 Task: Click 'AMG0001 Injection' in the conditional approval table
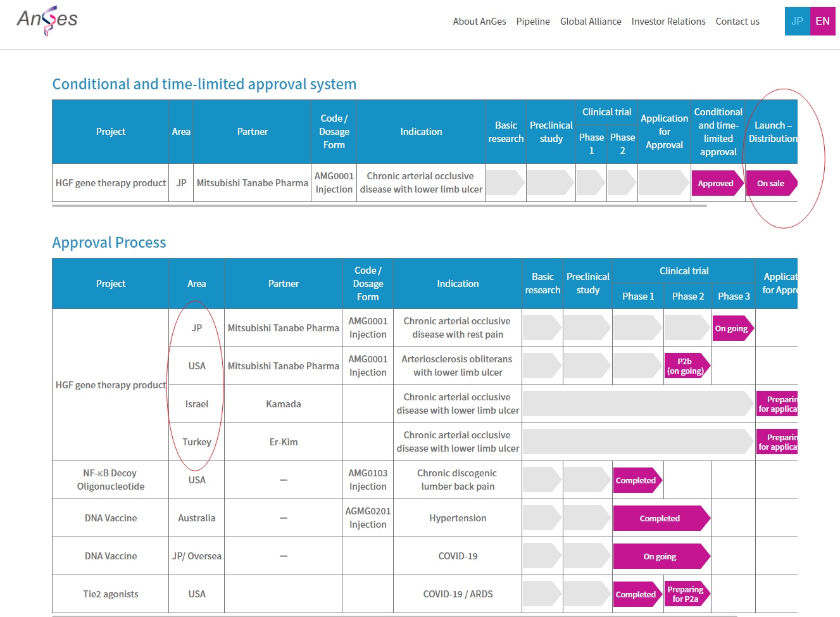tap(334, 182)
